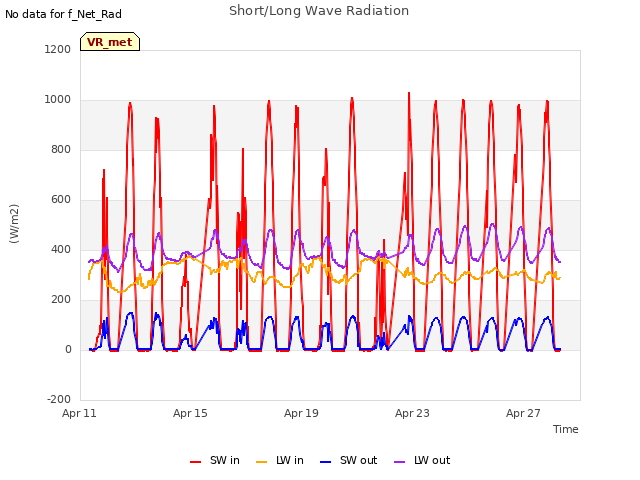Image resolution: width=640 pixels, height=480 pixels.
Task: Click the 800 y-axis tick label
Action: (x=61, y=149)
